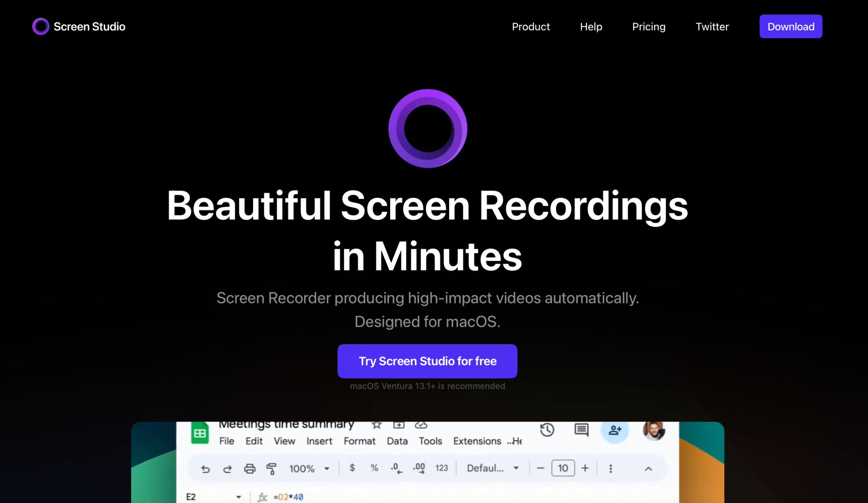Click the Screen Studio logo icon in header
The width and height of the screenshot is (868, 503).
coord(41,26)
